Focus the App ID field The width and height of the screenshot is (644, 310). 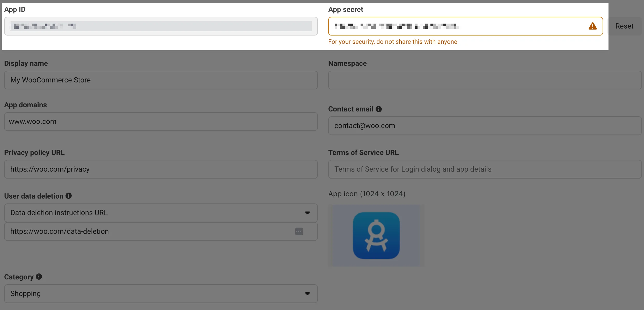click(161, 26)
